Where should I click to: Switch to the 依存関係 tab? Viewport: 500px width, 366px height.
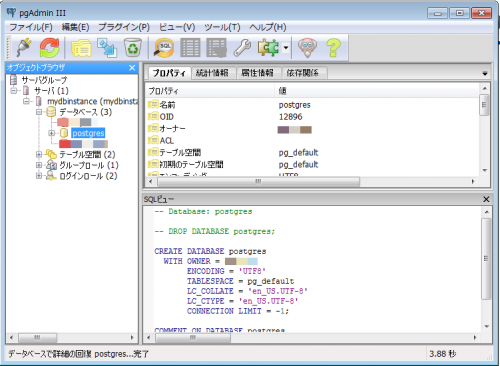303,73
